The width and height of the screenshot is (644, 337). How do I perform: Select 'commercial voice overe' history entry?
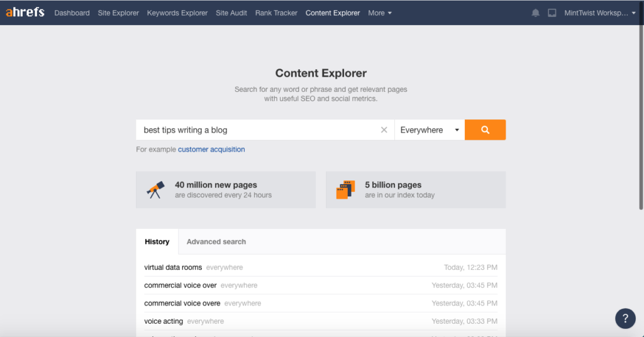tap(182, 303)
